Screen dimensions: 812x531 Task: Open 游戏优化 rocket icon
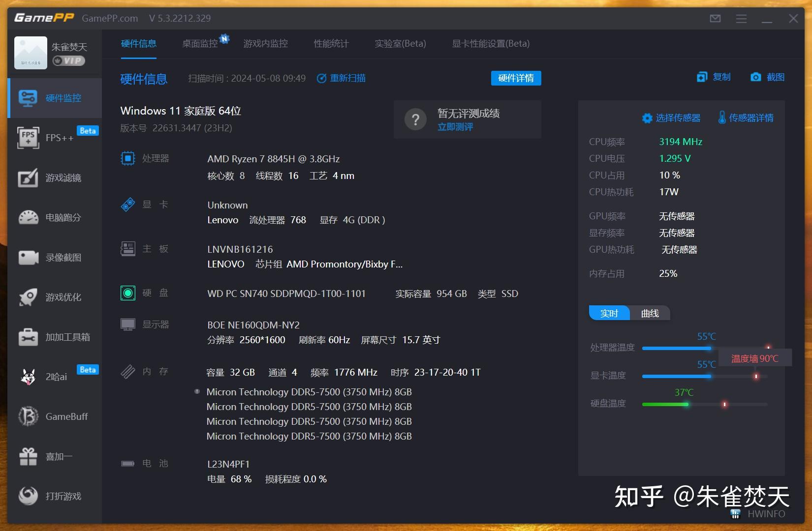[x=28, y=297]
